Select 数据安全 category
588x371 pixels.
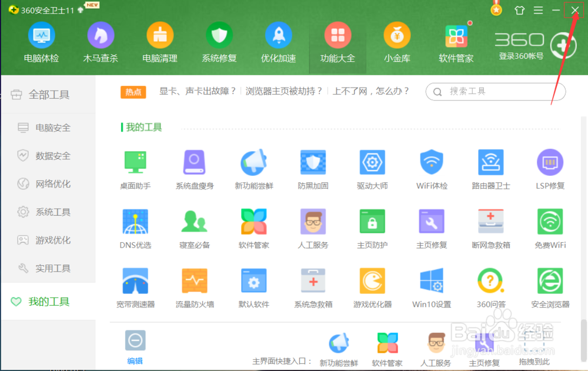click(x=48, y=156)
